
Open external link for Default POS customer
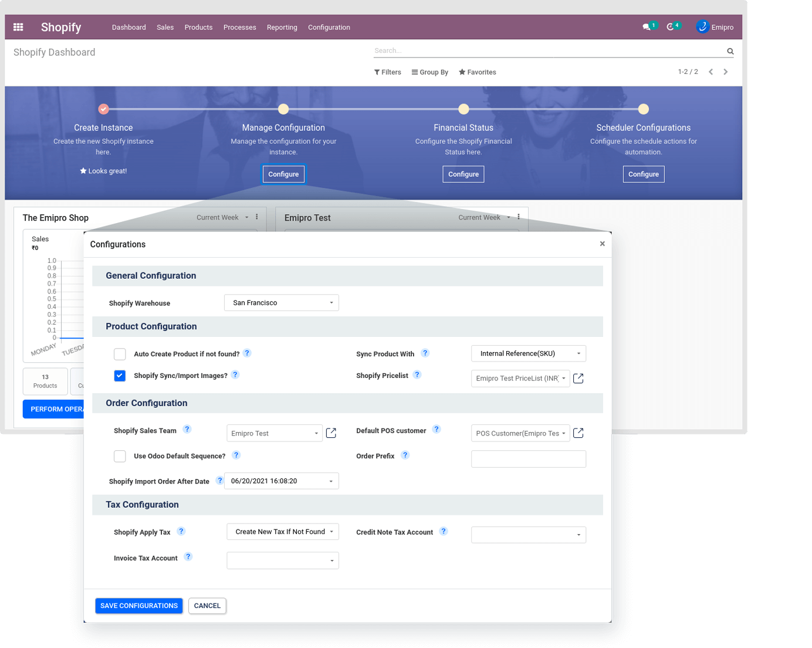click(x=578, y=433)
